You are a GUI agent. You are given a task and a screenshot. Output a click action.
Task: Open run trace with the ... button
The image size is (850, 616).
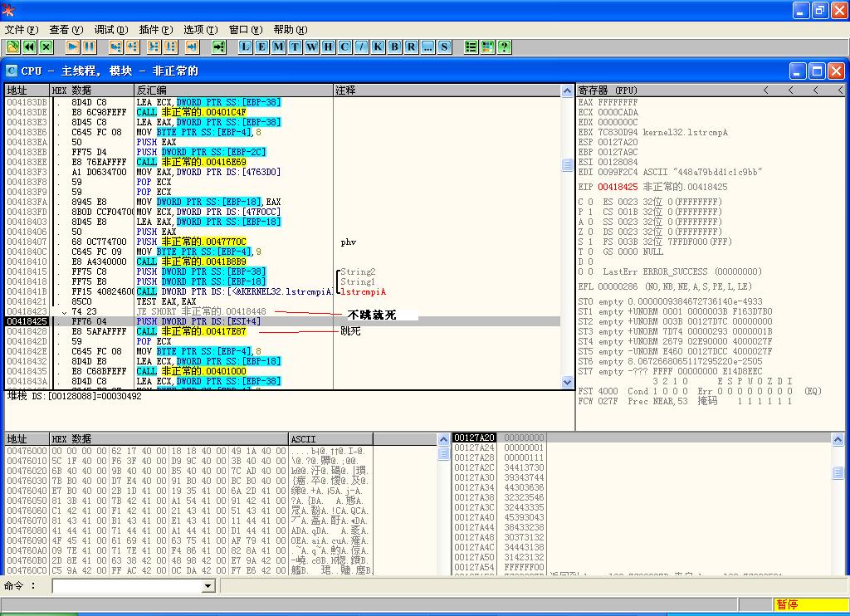pyautogui.click(x=428, y=47)
